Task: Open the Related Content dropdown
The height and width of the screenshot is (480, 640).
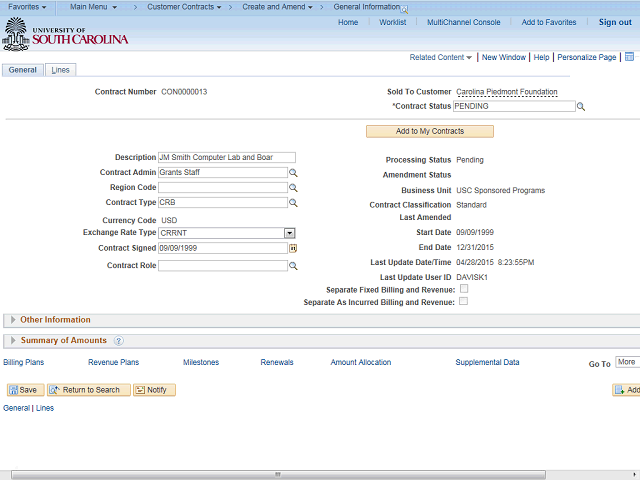Action: pos(440,57)
